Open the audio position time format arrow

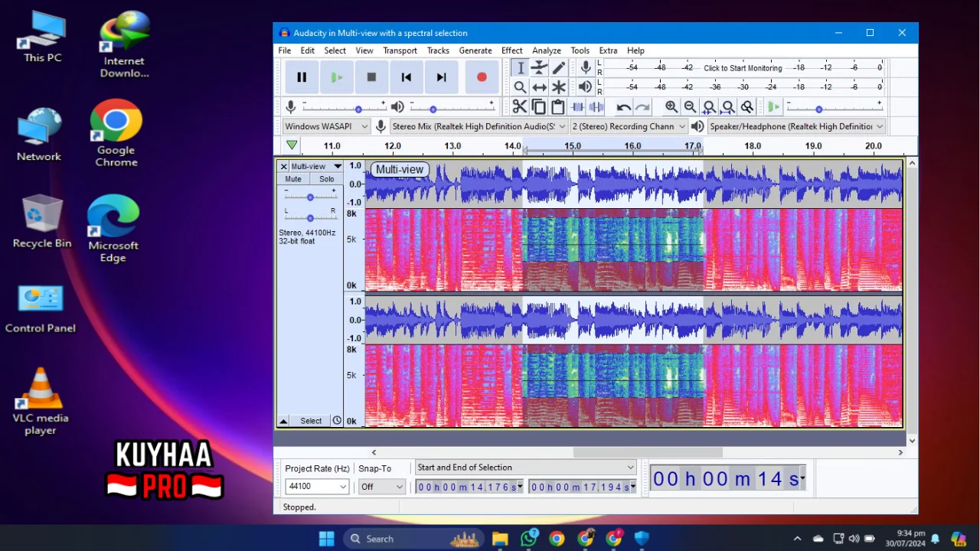click(802, 479)
